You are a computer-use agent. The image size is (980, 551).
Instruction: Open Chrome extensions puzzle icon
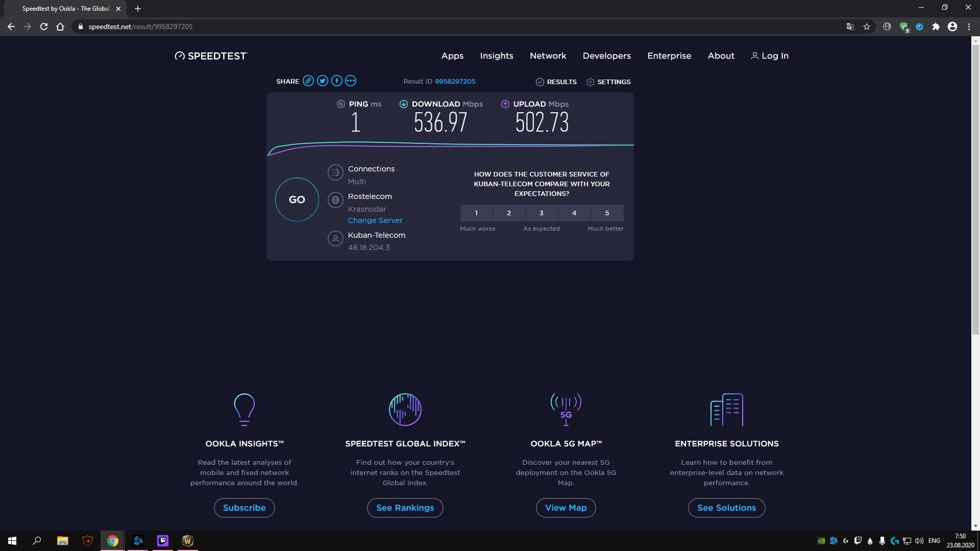point(936,27)
